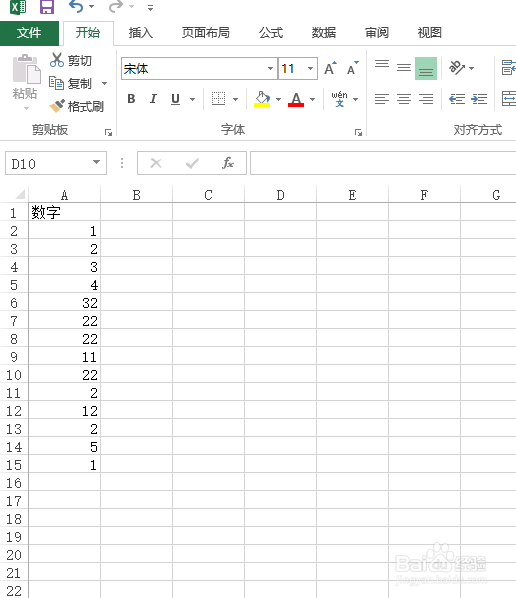Toggle Align Left horizontal alignment
Screen dimensions: 516x598
(x=382, y=99)
